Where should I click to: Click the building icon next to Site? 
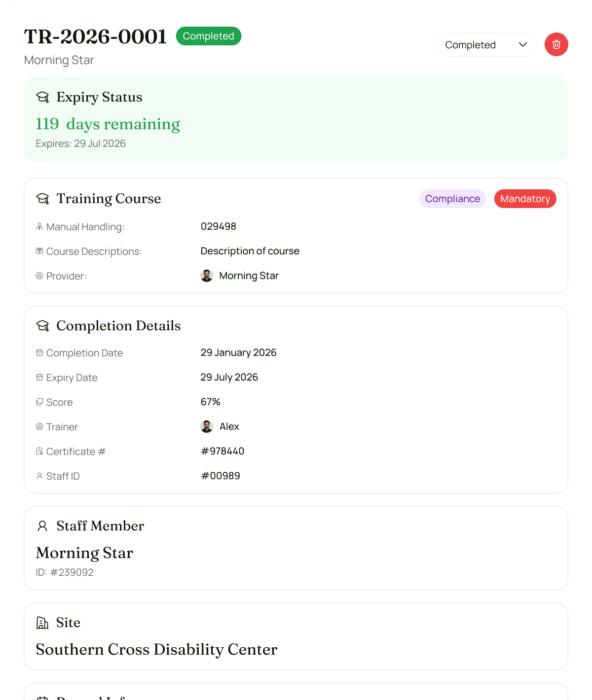click(42, 623)
